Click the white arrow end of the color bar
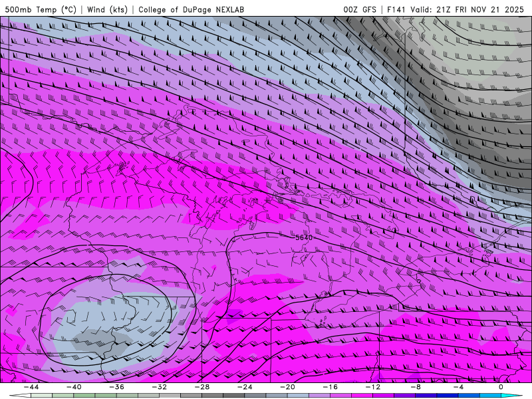 click(20, 396)
